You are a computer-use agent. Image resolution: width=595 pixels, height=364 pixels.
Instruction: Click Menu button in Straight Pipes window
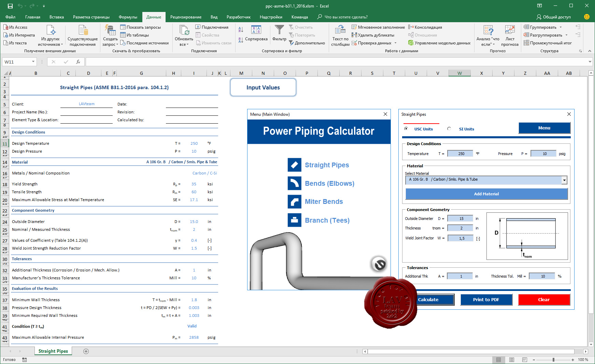tap(544, 128)
